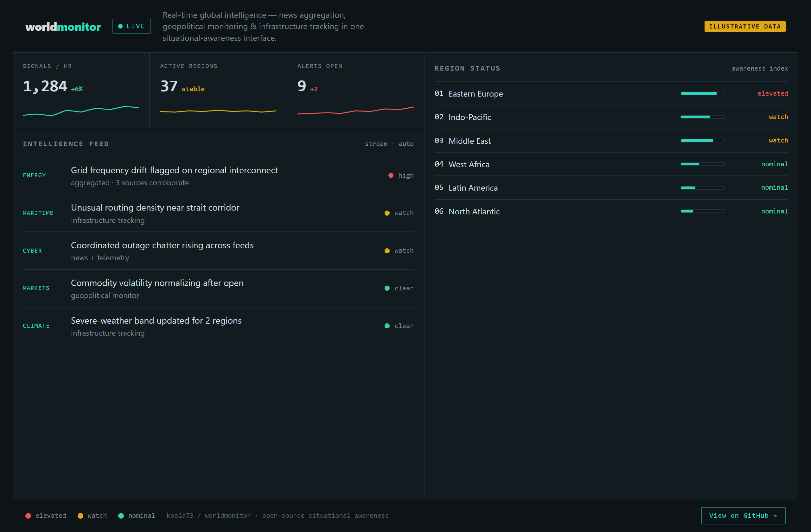This screenshot has height=532, width=811.
Task: Click Indo-Pacific awareness index bar
Action: pos(703,117)
